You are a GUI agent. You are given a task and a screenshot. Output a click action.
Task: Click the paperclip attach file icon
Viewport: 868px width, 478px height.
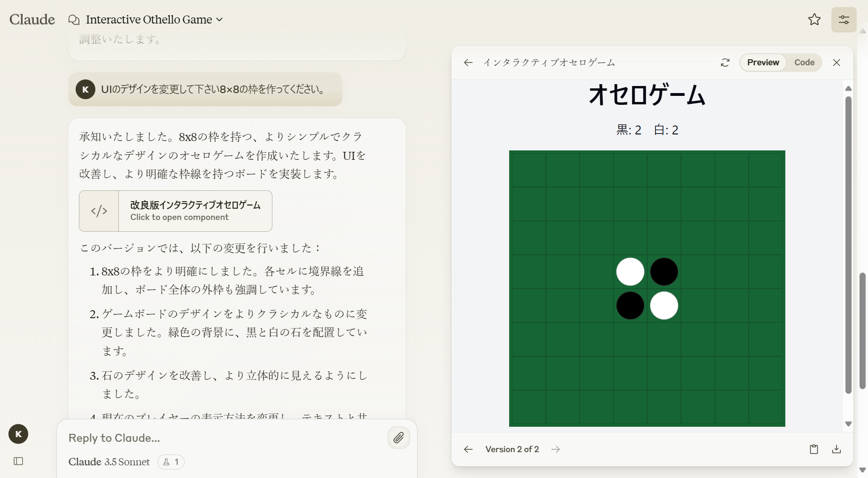pyautogui.click(x=398, y=438)
